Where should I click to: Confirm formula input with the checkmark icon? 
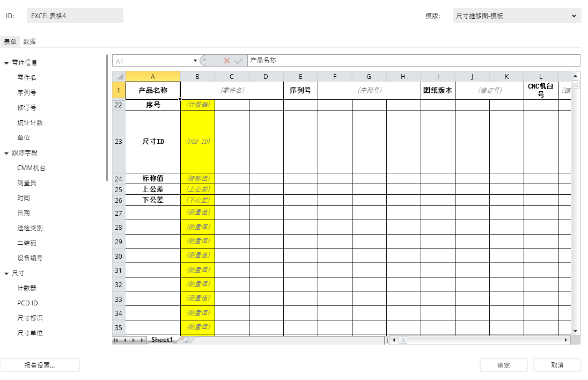(x=238, y=61)
